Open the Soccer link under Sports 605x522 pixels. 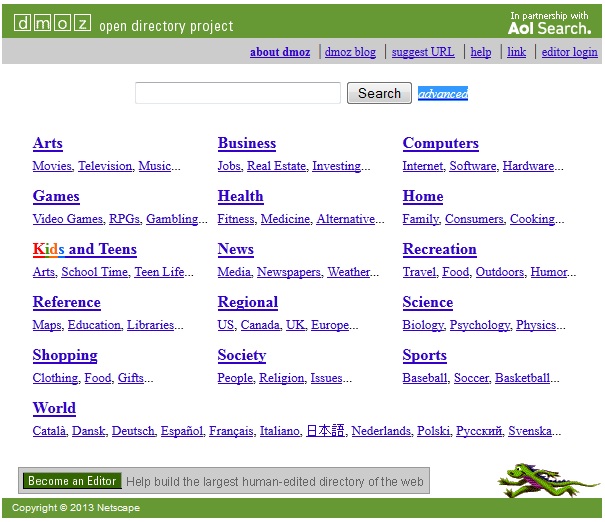click(x=470, y=378)
